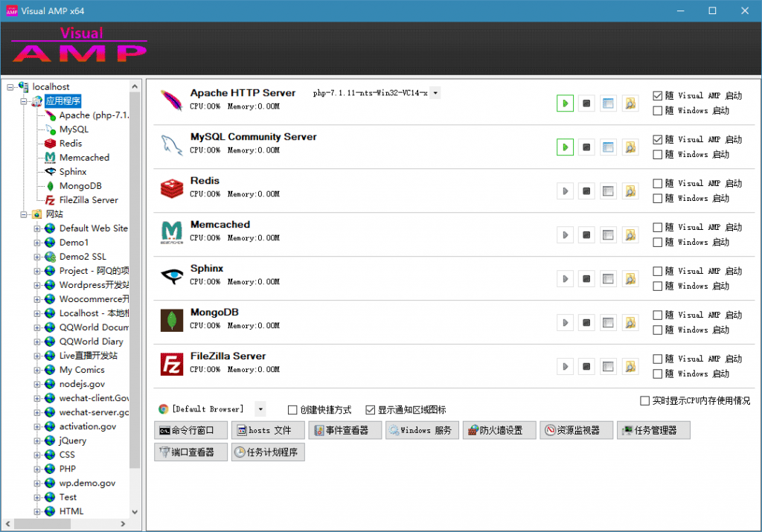Screen dimensions: 762x532
Task: Open the PHP version dropdown for Apache
Action: click(435, 92)
